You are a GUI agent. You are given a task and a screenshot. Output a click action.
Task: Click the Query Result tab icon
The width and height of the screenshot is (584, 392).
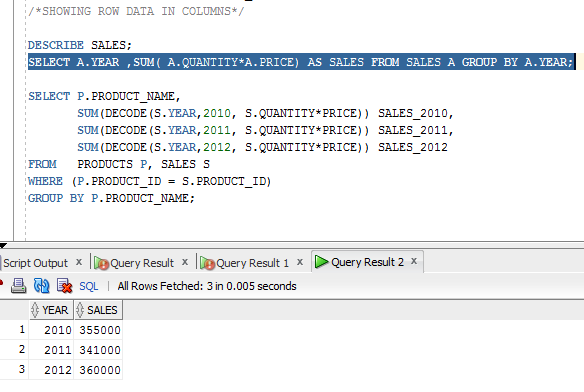(x=101, y=263)
